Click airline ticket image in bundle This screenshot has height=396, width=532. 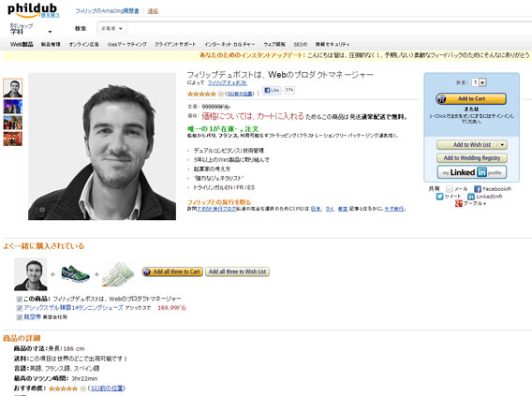(x=118, y=273)
